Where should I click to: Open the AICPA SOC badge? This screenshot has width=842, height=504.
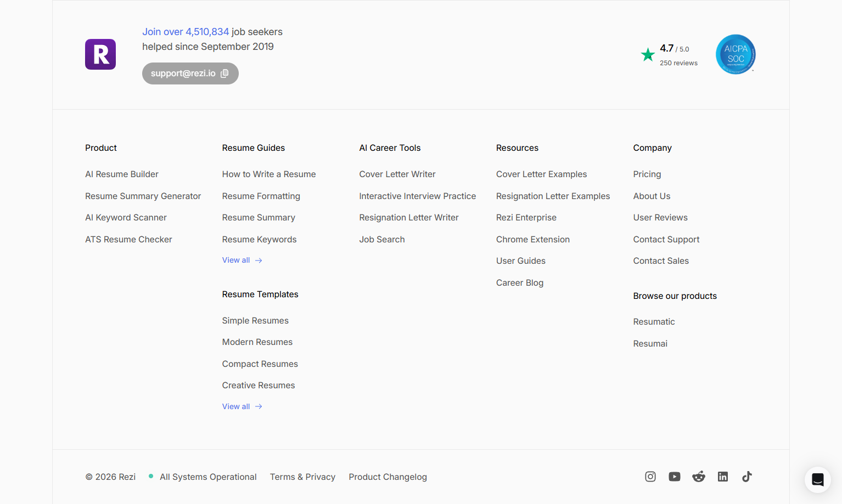pos(736,54)
